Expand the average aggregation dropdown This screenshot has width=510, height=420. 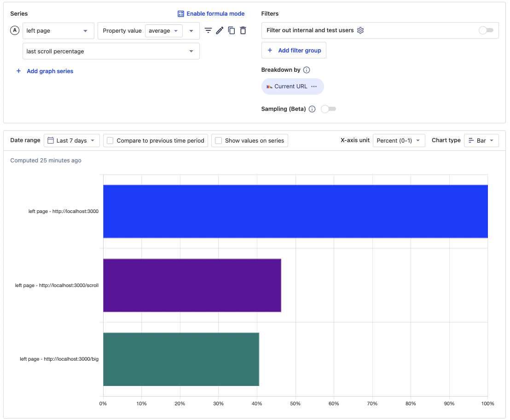[x=163, y=31]
